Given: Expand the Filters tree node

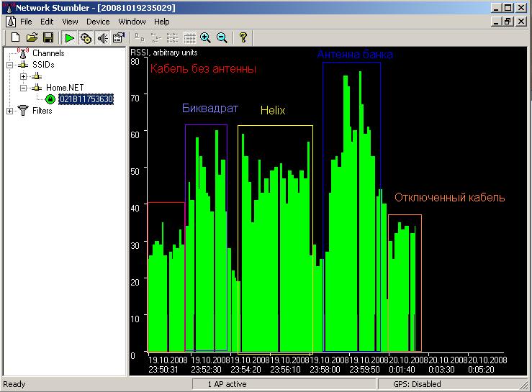Looking at the screenshot, I should coord(9,111).
